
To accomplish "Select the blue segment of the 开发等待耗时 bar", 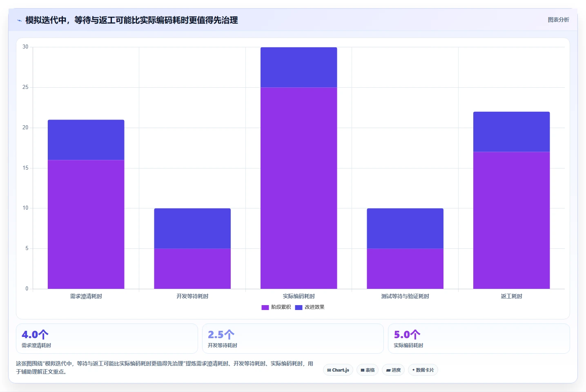I will (192, 228).
